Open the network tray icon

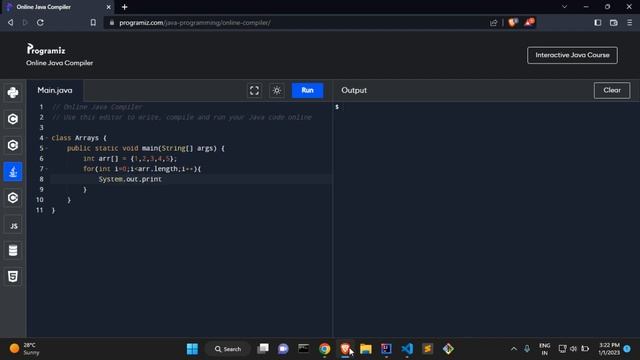tap(562, 349)
